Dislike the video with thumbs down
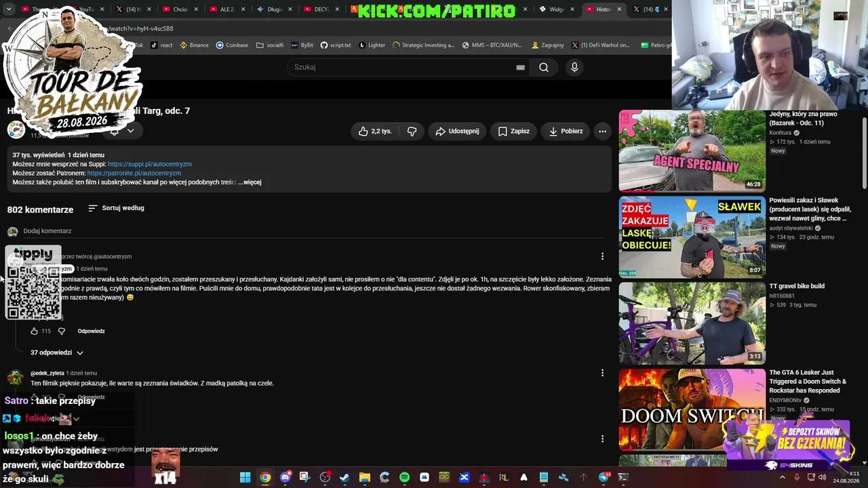 (x=412, y=131)
